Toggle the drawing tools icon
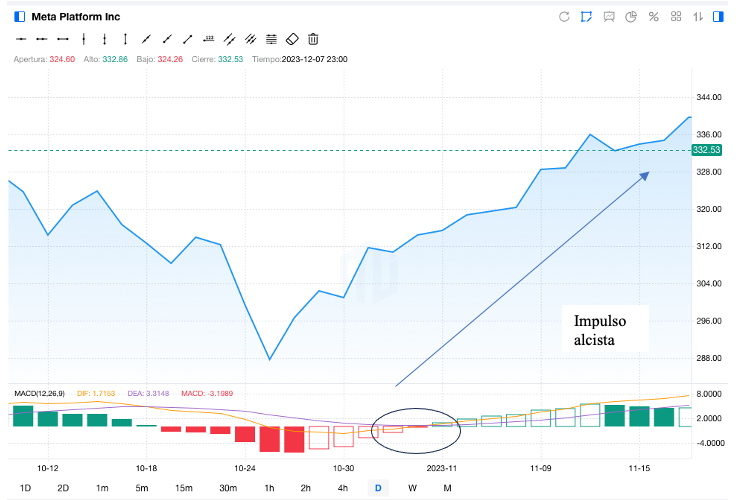 586,17
